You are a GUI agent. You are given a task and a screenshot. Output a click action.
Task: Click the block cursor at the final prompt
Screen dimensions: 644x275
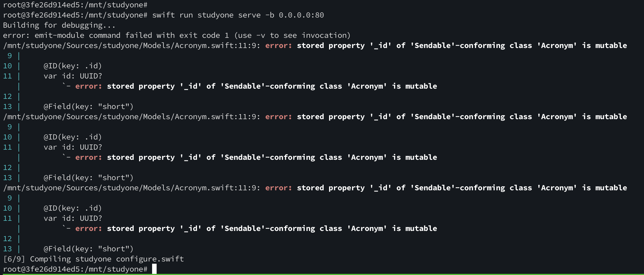coord(154,269)
